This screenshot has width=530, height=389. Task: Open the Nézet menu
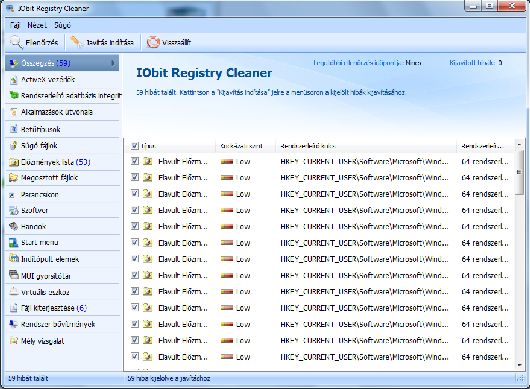click(x=37, y=25)
